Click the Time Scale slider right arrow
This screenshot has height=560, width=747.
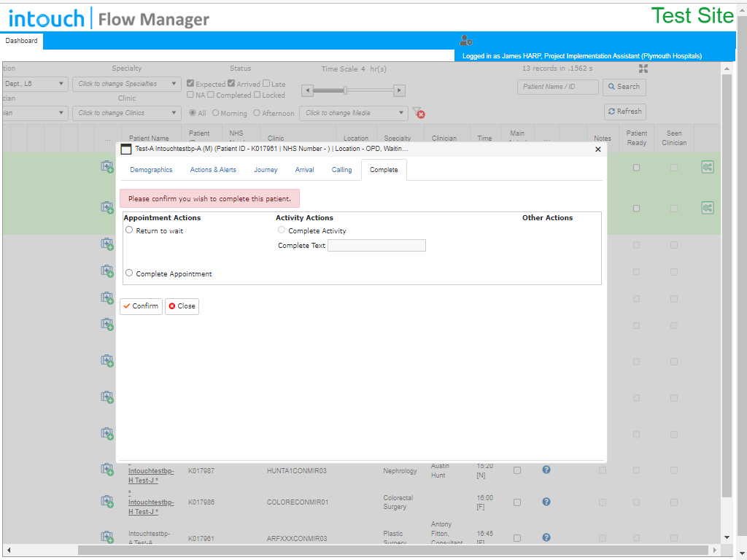399,90
